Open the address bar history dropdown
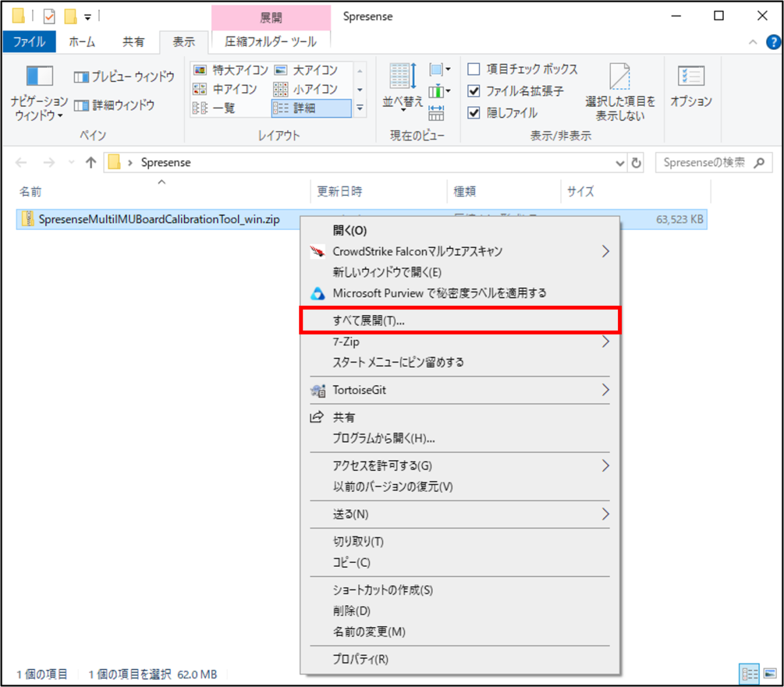This screenshot has height=687, width=784. click(x=620, y=163)
